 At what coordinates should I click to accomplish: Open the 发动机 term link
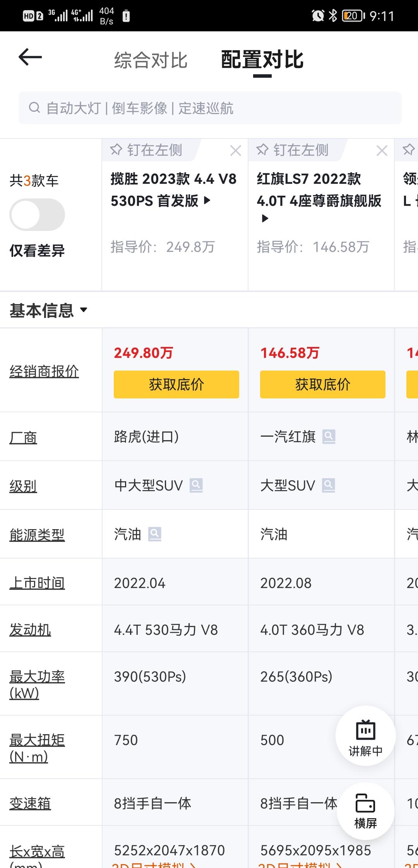click(x=30, y=630)
